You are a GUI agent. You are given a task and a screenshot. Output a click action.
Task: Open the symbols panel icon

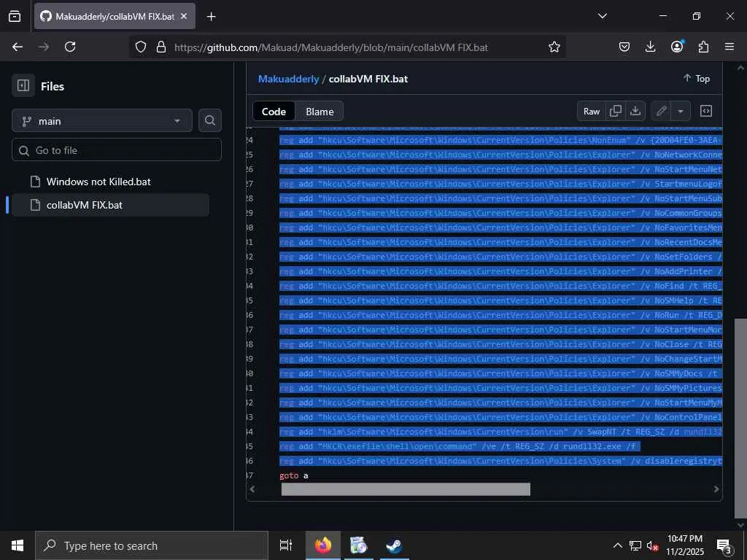706,111
